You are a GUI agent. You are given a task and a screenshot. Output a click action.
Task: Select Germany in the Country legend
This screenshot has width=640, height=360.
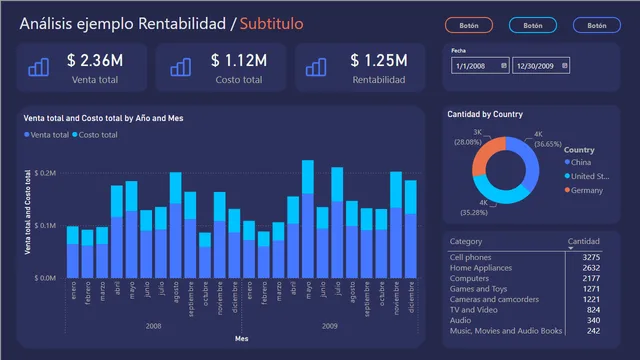tap(584, 190)
